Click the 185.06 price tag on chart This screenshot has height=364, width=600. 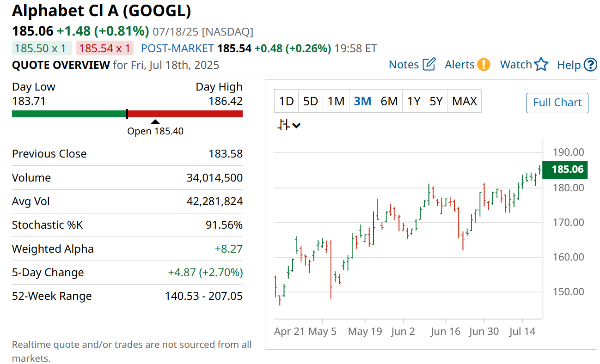point(564,170)
